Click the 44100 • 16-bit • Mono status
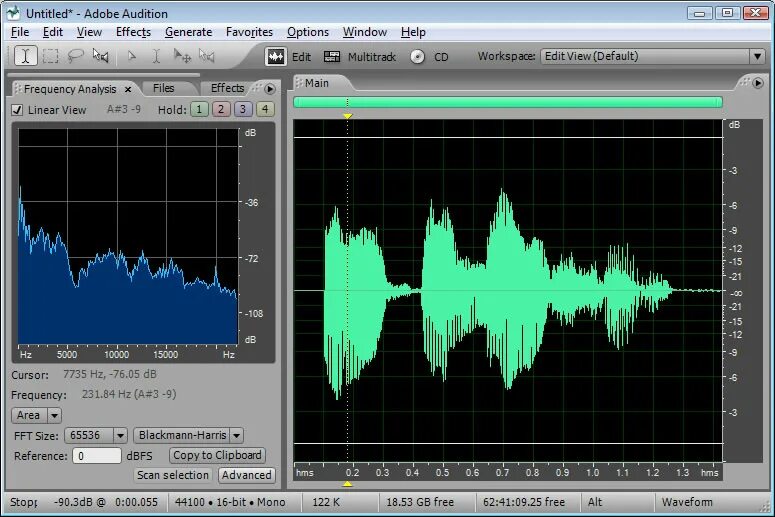Viewport: 775px width, 517px height. tap(230, 502)
